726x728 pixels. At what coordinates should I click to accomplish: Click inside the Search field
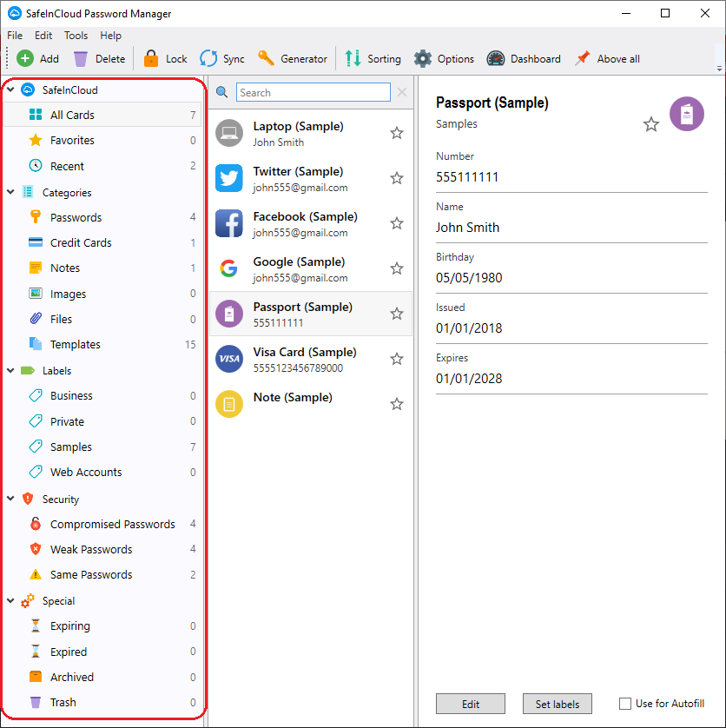[x=313, y=92]
